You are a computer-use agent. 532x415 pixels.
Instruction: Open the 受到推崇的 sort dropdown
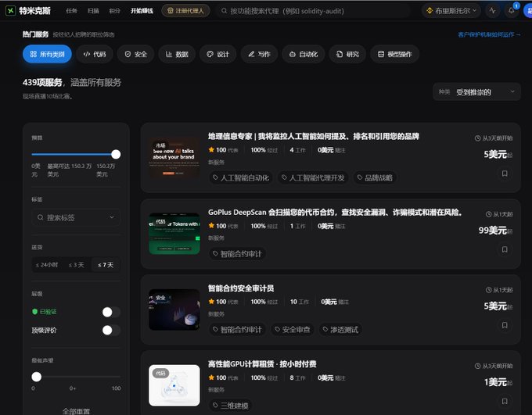tap(476, 92)
